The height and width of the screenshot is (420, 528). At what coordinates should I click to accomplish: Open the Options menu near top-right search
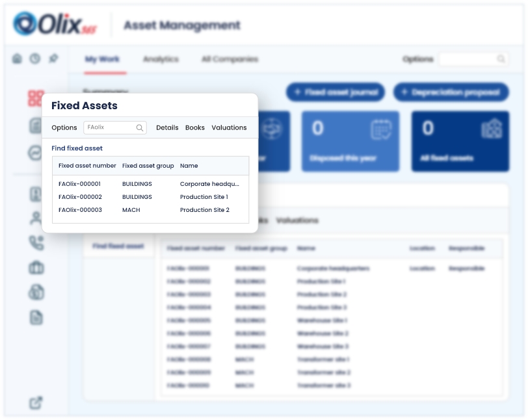click(417, 59)
